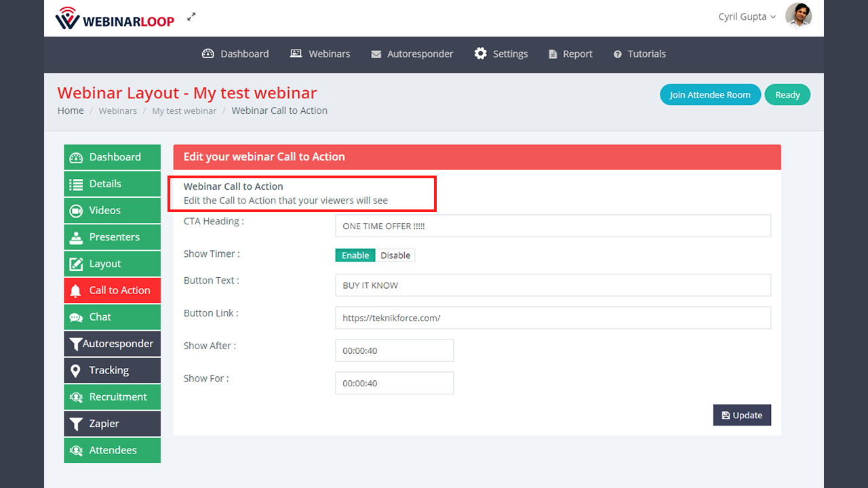The image size is (868, 488).
Task: Click the Videos camera icon in sidebar
Action: click(76, 211)
